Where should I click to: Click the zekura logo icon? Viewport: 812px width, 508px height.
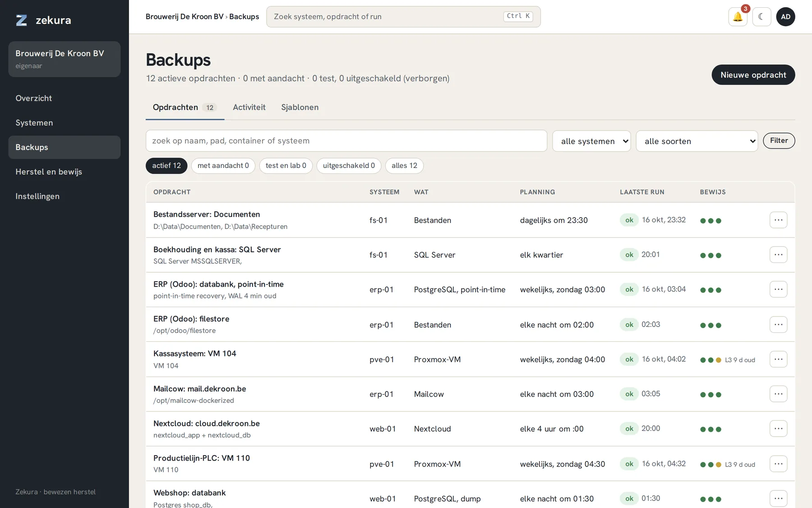(x=22, y=20)
